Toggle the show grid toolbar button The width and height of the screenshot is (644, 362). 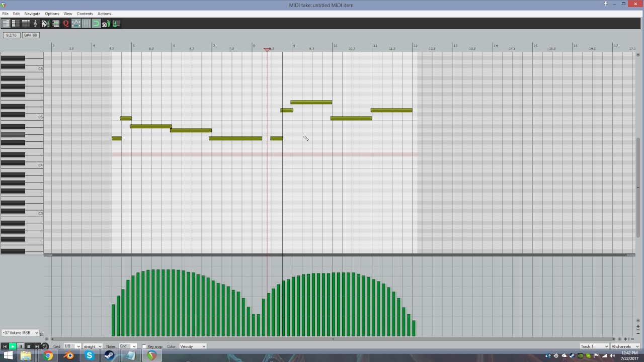point(86,24)
